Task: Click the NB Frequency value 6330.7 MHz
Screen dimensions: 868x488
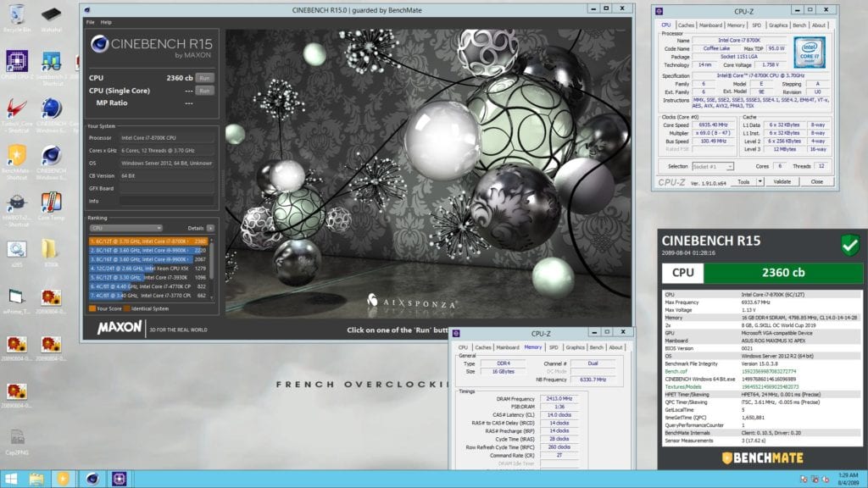Action: [x=593, y=380]
